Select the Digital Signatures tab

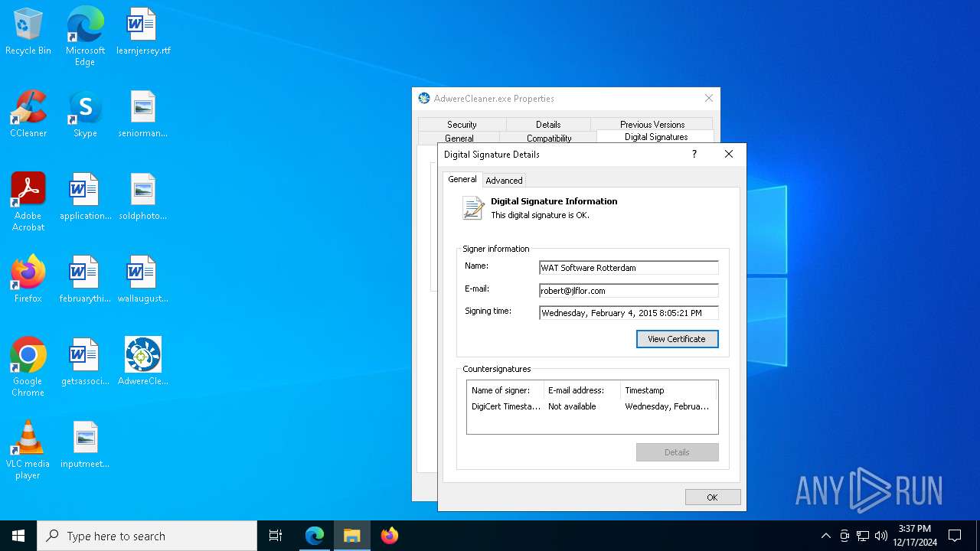point(656,137)
